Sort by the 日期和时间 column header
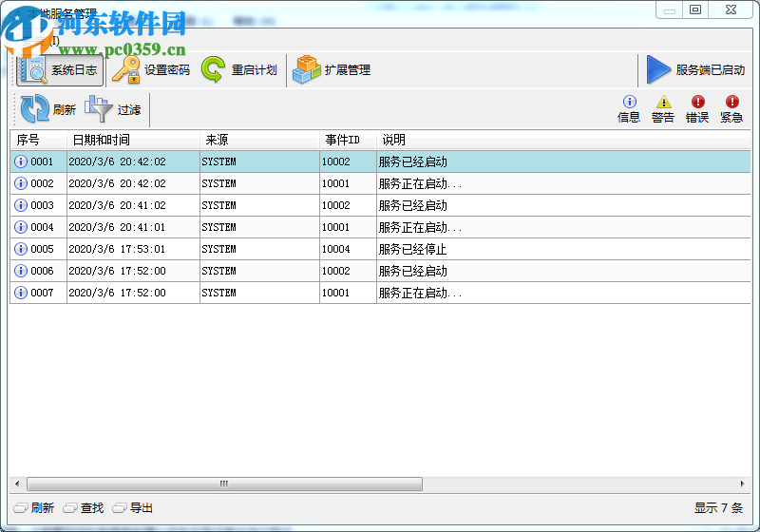760x532 pixels. click(133, 140)
